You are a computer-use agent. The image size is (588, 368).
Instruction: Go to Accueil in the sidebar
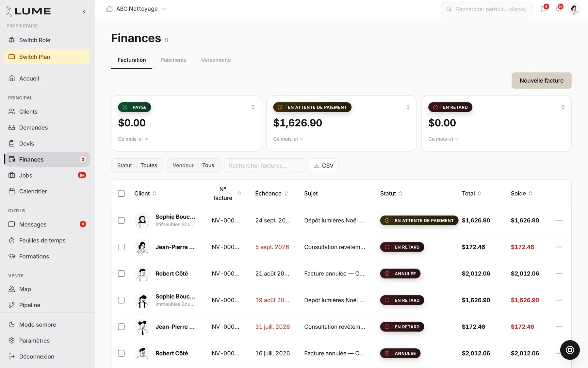click(x=47, y=79)
